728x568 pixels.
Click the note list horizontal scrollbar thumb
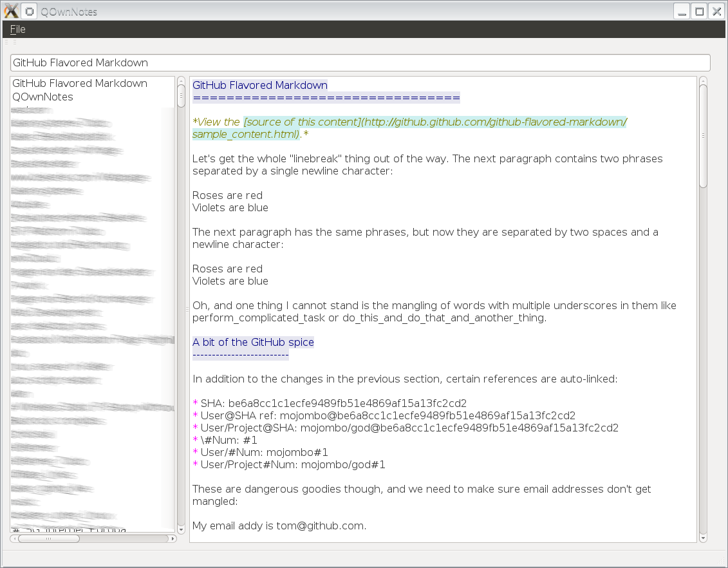pyautogui.click(x=49, y=539)
